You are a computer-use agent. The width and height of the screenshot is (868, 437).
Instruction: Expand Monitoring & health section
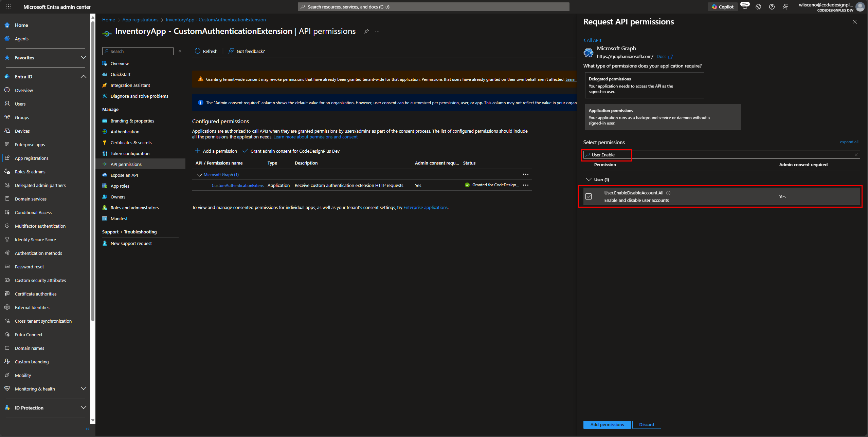(x=83, y=389)
